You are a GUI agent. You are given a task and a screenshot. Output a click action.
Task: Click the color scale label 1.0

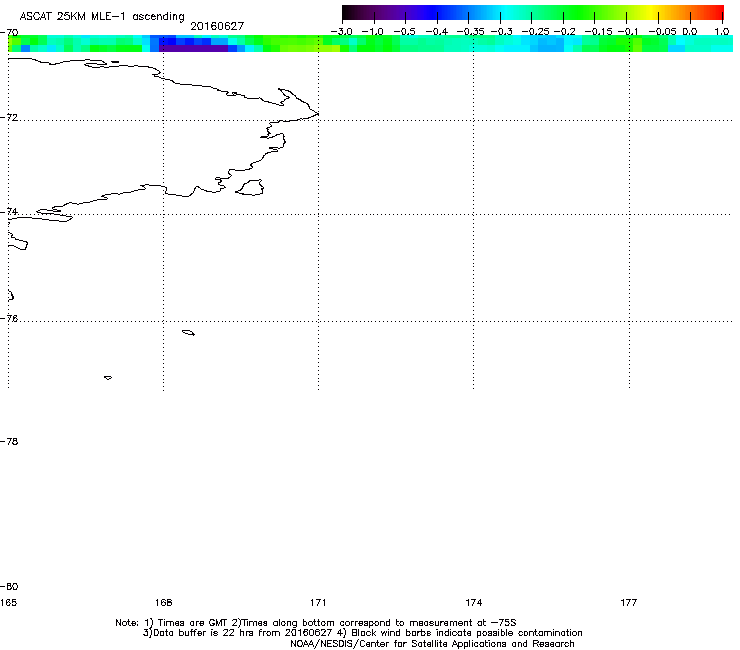(722, 32)
